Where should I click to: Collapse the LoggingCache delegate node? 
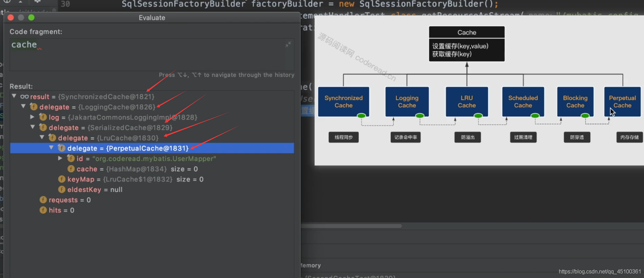[x=23, y=106]
